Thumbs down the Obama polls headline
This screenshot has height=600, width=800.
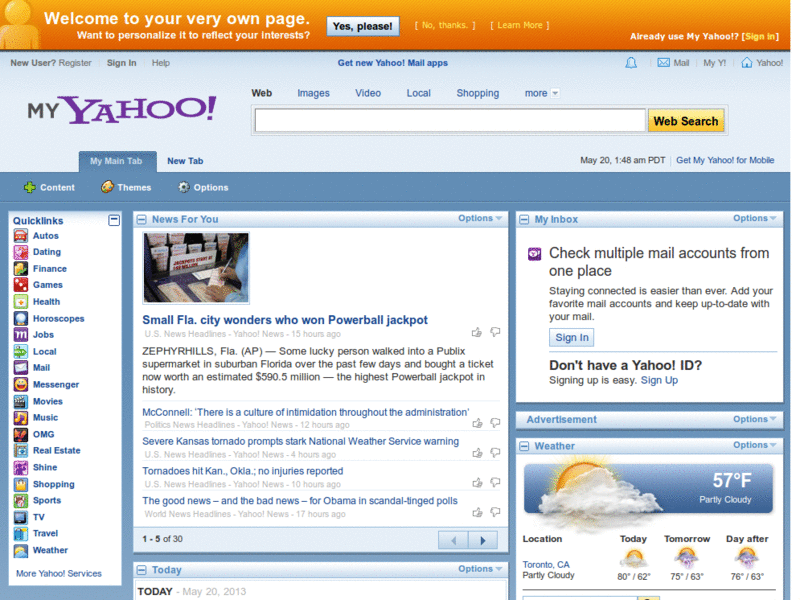[495, 512]
